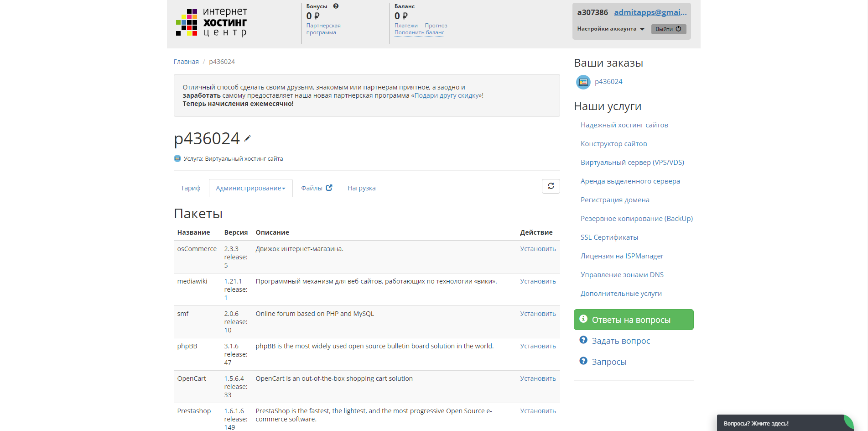
Task: Open SSL Сертификаты link
Action: pos(609,237)
